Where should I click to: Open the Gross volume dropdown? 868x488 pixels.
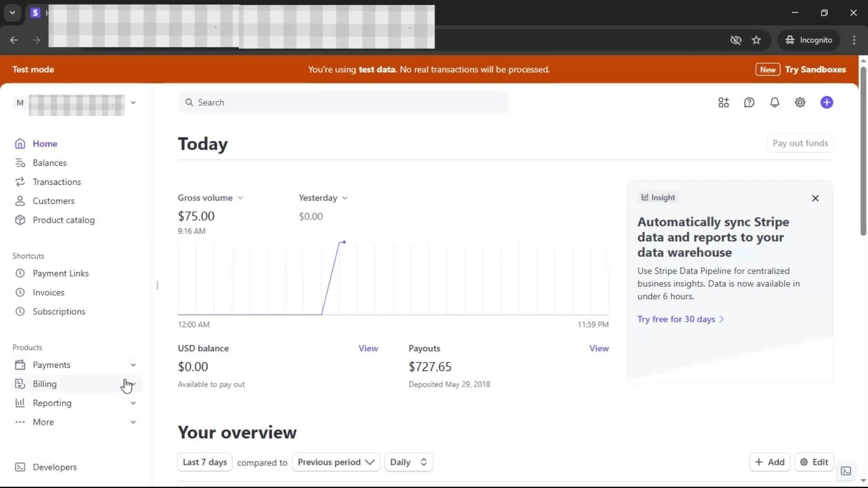pos(210,198)
